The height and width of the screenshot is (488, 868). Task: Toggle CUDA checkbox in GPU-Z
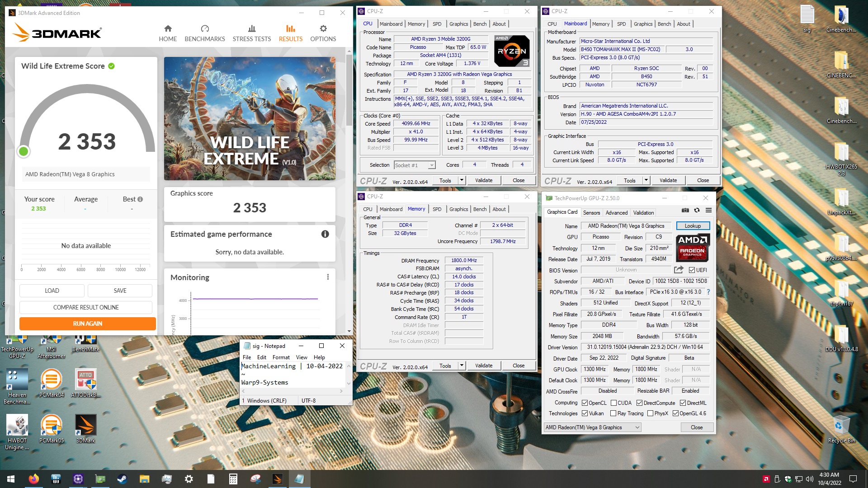pos(613,403)
